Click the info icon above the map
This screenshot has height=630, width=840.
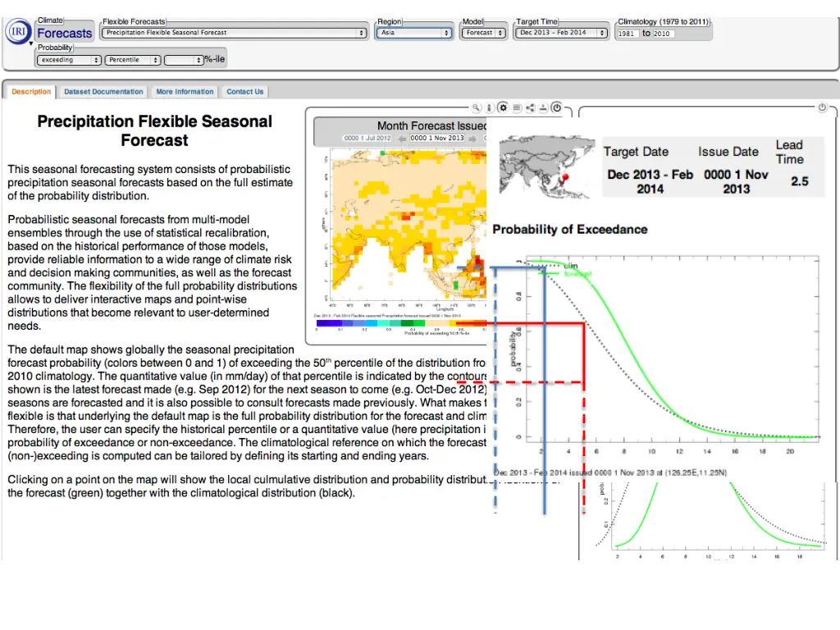[490, 107]
